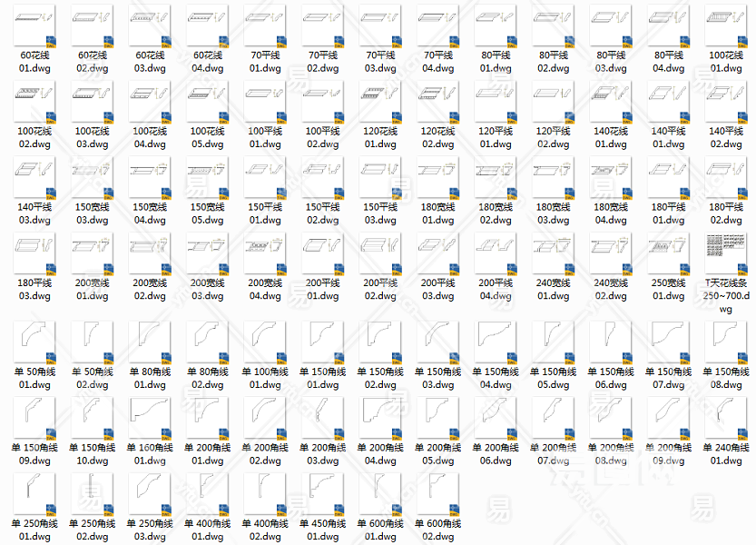Select the 单 150角线 04.dwg icon
Screen dimensions: 756x545
pos(496,342)
